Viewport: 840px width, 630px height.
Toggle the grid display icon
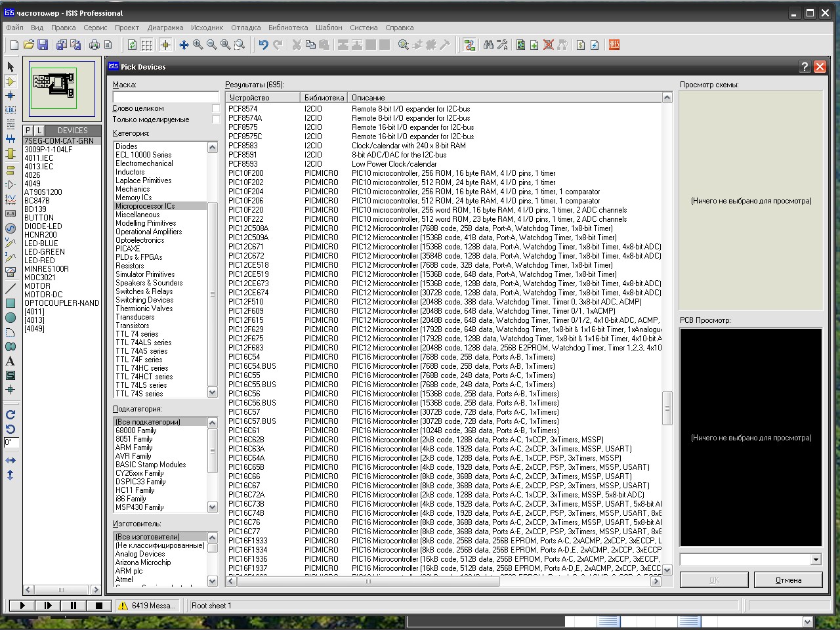(x=146, y=45)
